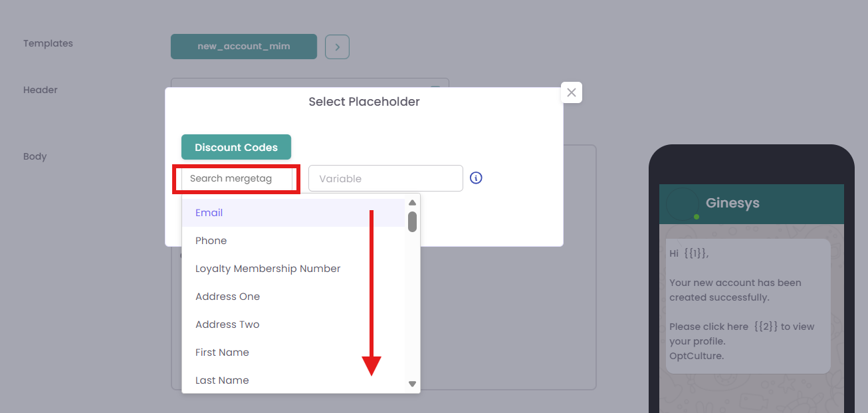The image size is (868, 413).
Task: Click the message bubble in phone preview
Action: pyautogui.click(x=748, y=306)
